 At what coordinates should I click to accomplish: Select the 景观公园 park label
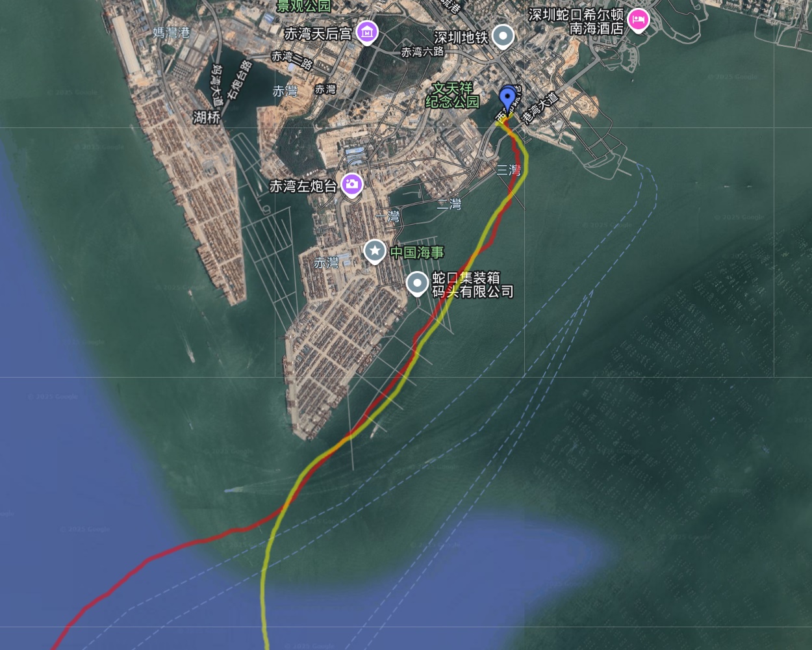click(x=303, y=6)
